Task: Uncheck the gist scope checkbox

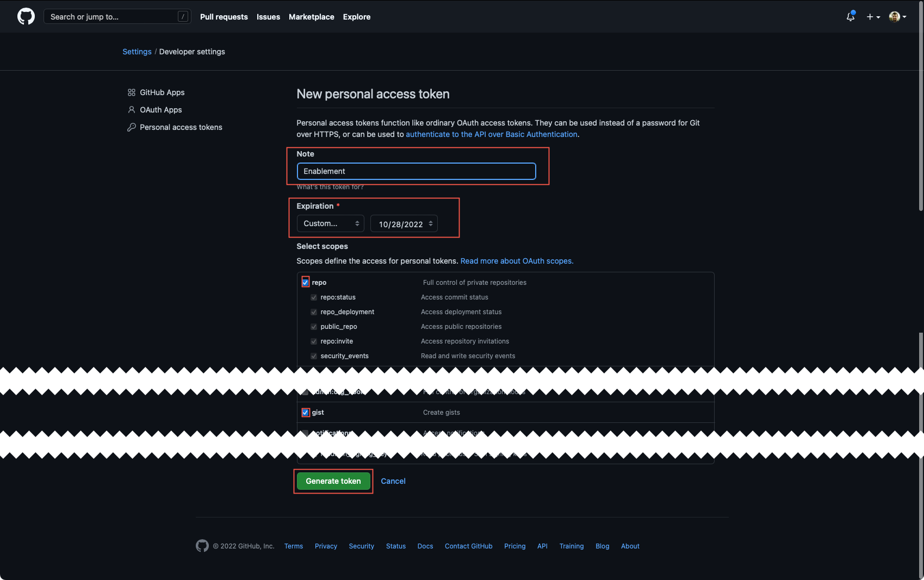Action: click(x=306, y=413)
